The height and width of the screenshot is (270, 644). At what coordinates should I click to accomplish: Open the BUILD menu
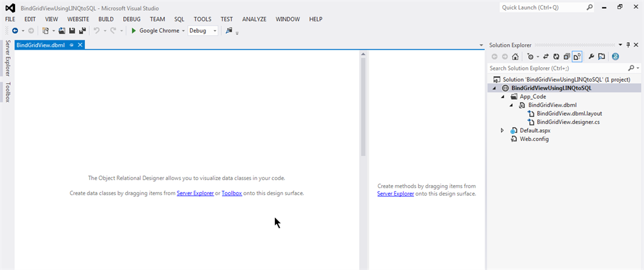(x=106, y=19)
